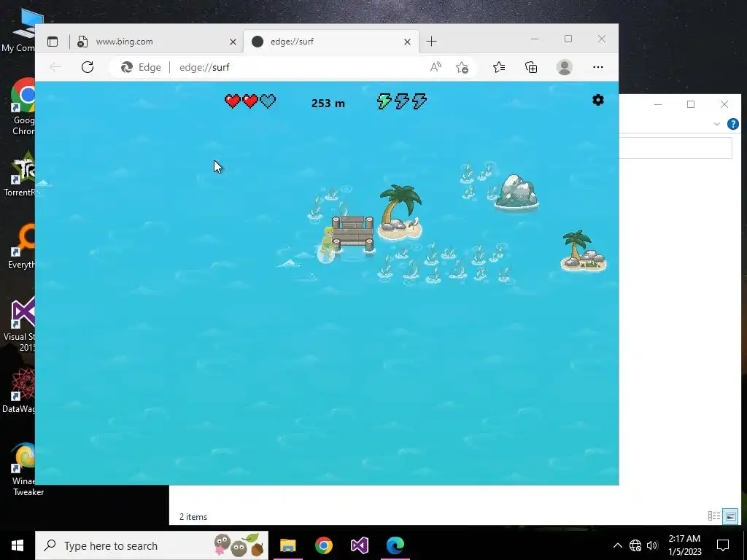Open the surf game settings gear
Screen dimensions: 747x560
pos(598,100)
